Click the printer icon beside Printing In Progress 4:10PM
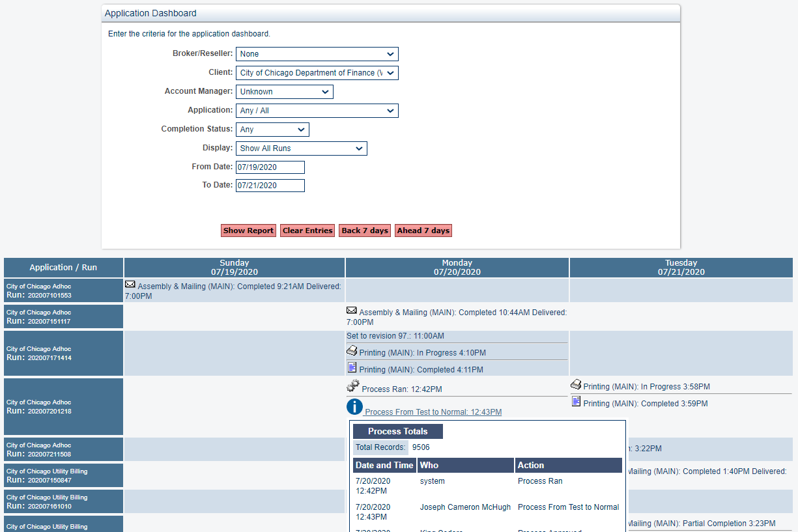 point(352,351)
